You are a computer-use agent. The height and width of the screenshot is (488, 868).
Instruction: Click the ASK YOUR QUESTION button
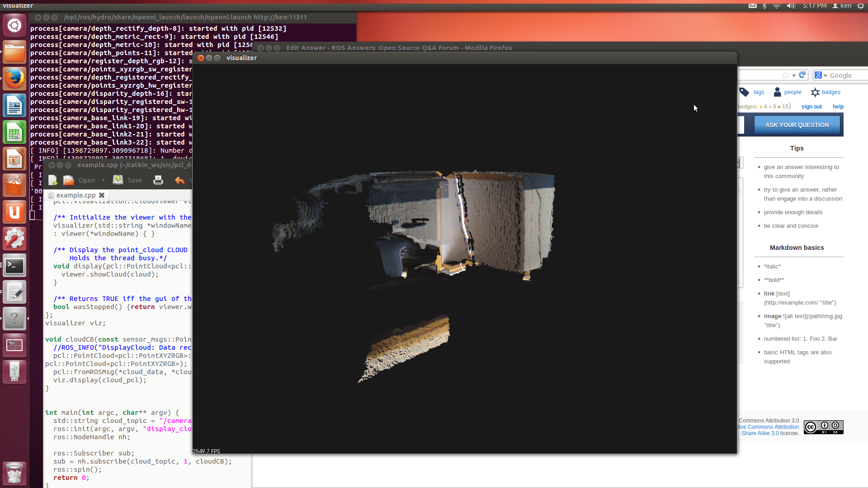click(797, 125)
